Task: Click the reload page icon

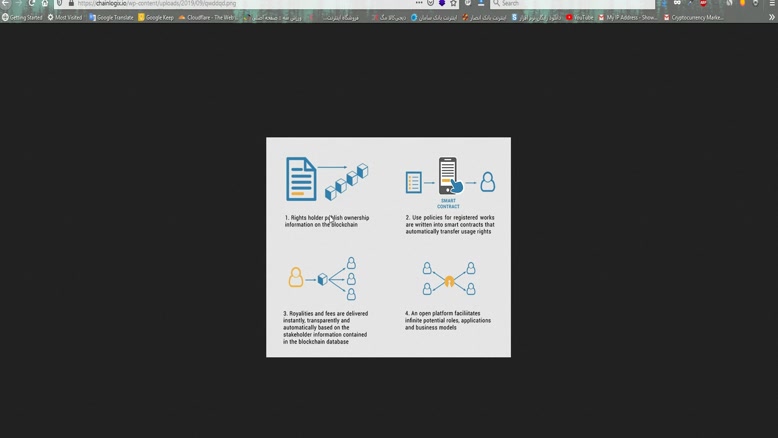Action: (31, 4)
